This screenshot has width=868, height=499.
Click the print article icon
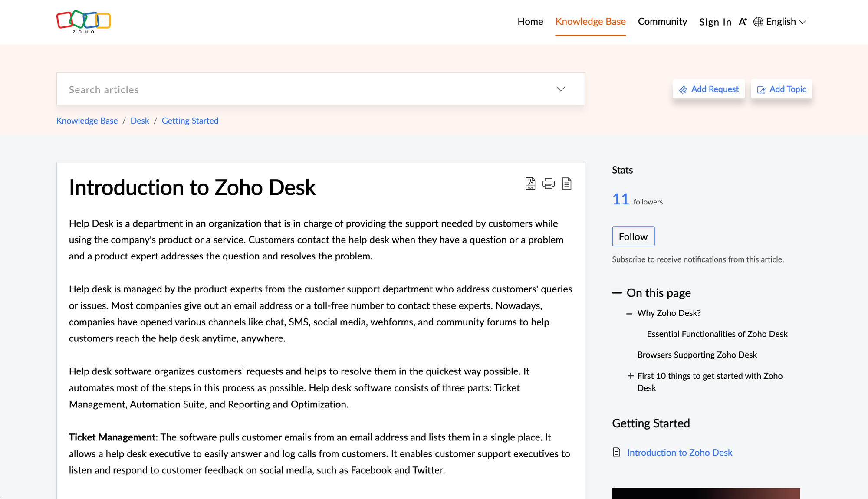tap(549, 184)
